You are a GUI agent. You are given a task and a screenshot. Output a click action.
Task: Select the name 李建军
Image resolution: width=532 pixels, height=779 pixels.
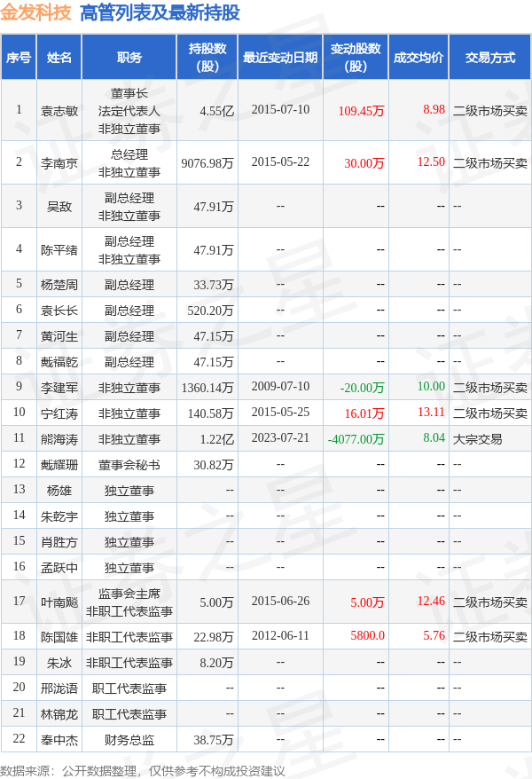pyautogui.click(x=59, y=388)
